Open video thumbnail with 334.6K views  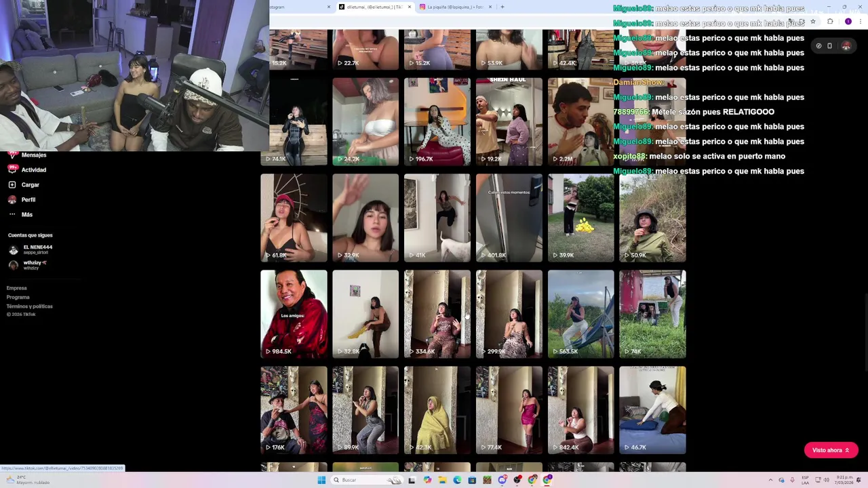coord(437,314)
